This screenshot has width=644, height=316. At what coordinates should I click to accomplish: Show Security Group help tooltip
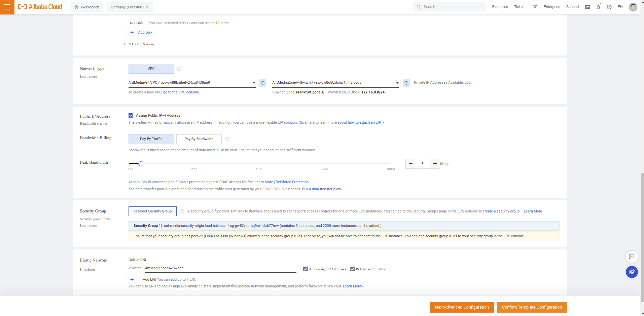[182, 211]
